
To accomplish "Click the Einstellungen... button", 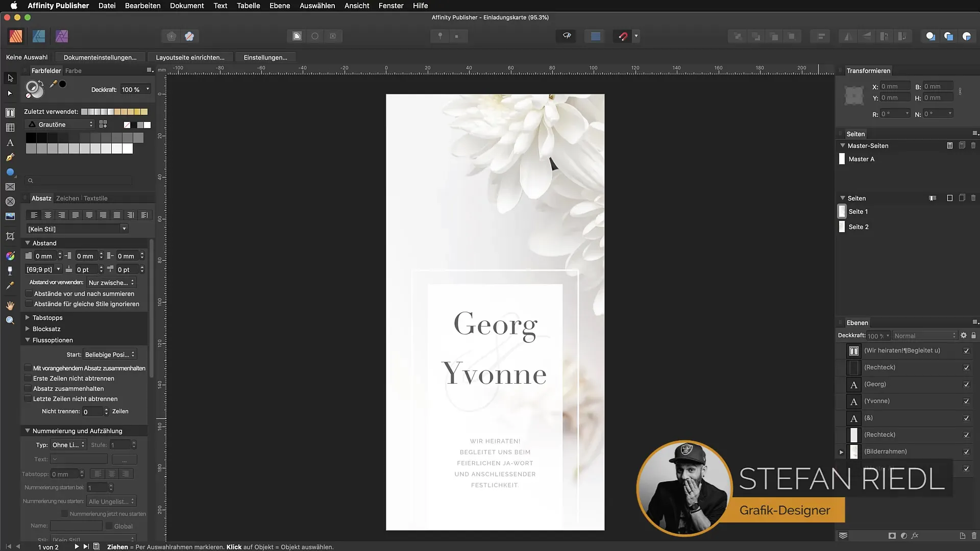I will [265, 57].
